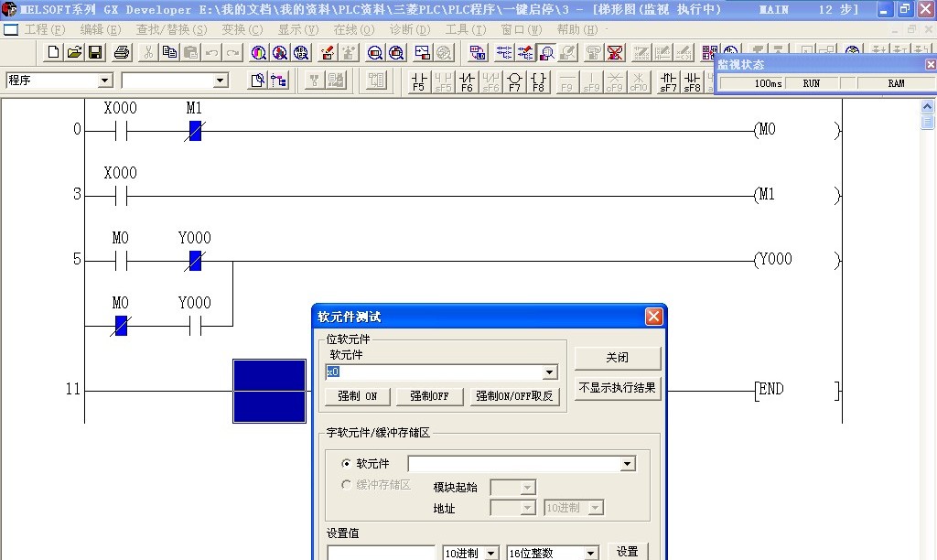Open the 工程(F) menu
Viewport: 937px width, 560px height.
tap(44, 29)
